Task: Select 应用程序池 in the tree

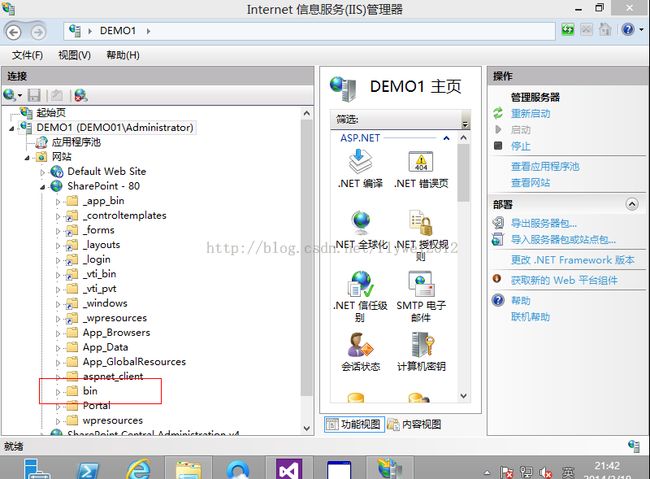Action: [x=76, y=142]
